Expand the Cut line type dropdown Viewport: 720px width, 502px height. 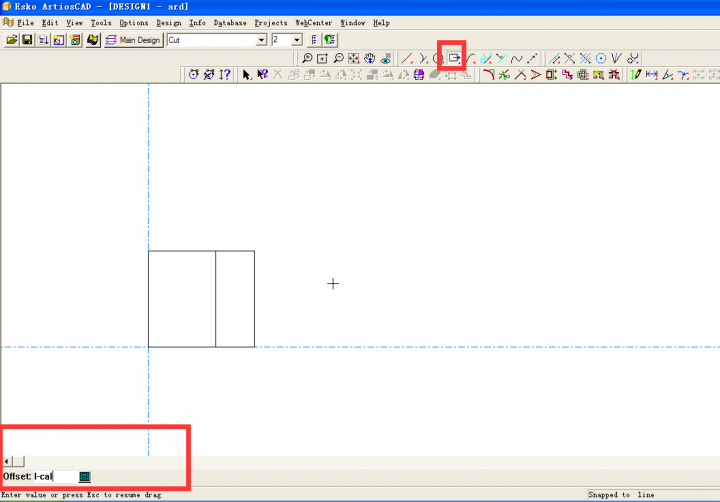click(x=262, y=40)
